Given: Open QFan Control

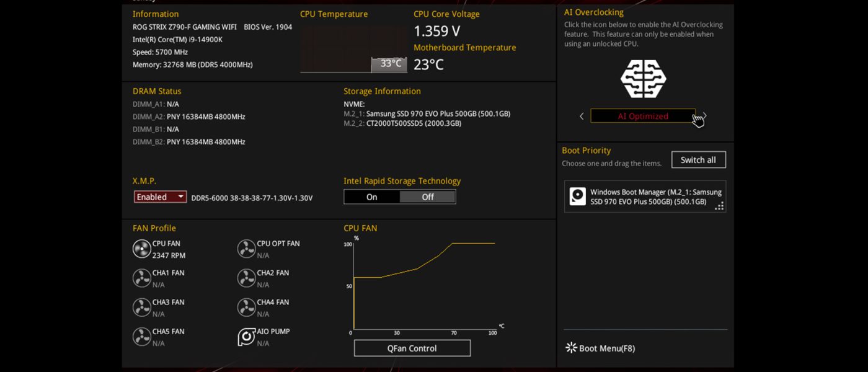Looking at the screenshot, I should (x=412, y=348).
